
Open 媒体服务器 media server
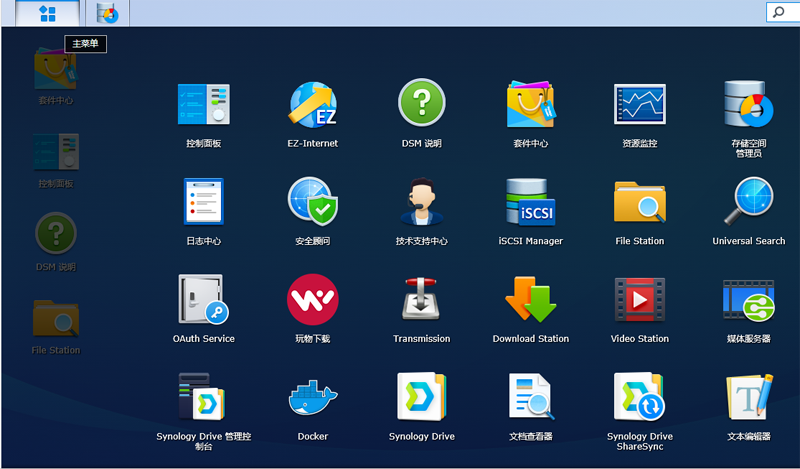(x=748, y=301)
